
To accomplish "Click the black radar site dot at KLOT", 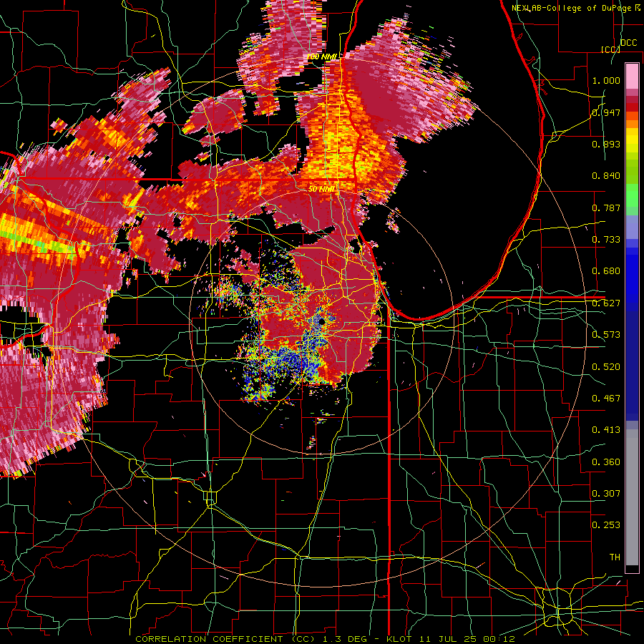I will [322, 321].
